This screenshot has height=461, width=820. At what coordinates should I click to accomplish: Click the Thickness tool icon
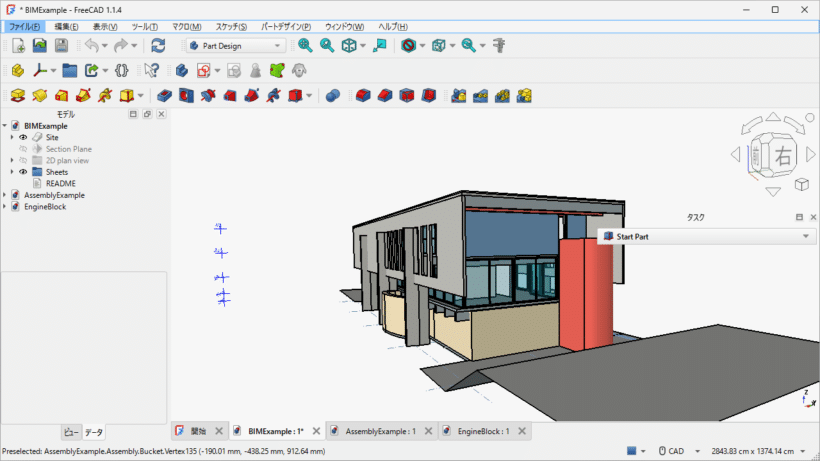coord(429,96)
